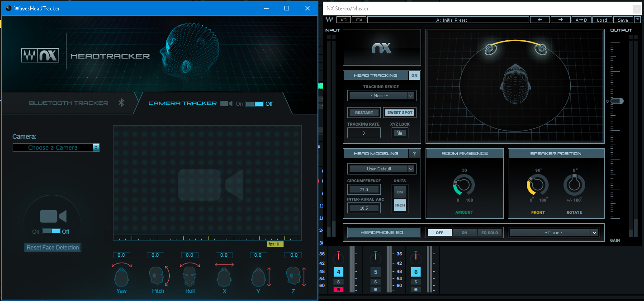
Task: Click camera icon in Camera Tracker tab
Action: [226, 103]
